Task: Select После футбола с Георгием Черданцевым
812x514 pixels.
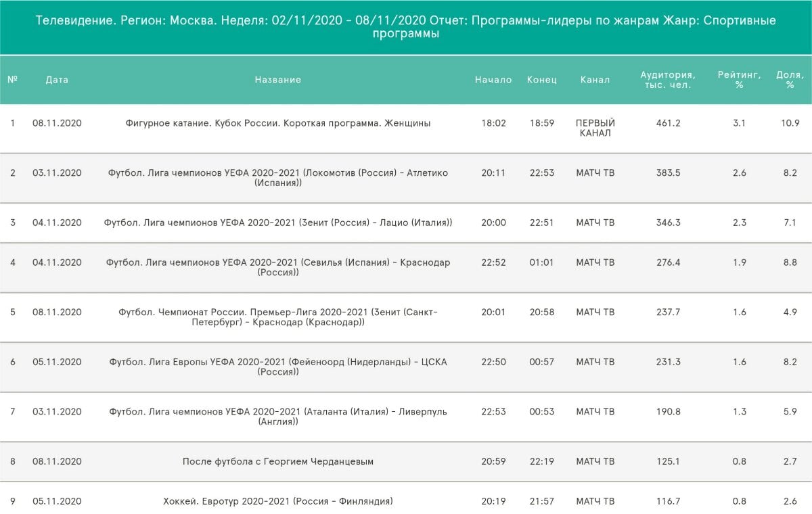Action: coord(278,461)
